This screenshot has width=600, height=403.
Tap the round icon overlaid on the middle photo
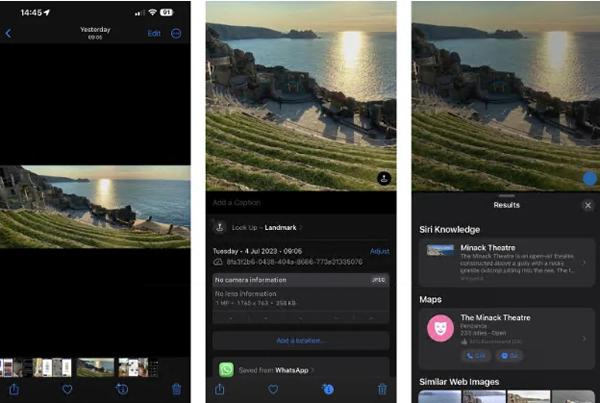(383, 178)
